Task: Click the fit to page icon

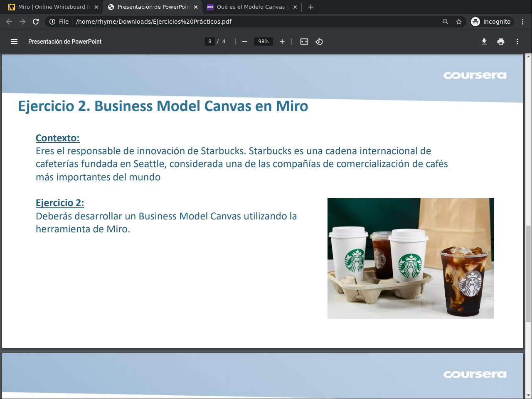Action: (304, 42)
